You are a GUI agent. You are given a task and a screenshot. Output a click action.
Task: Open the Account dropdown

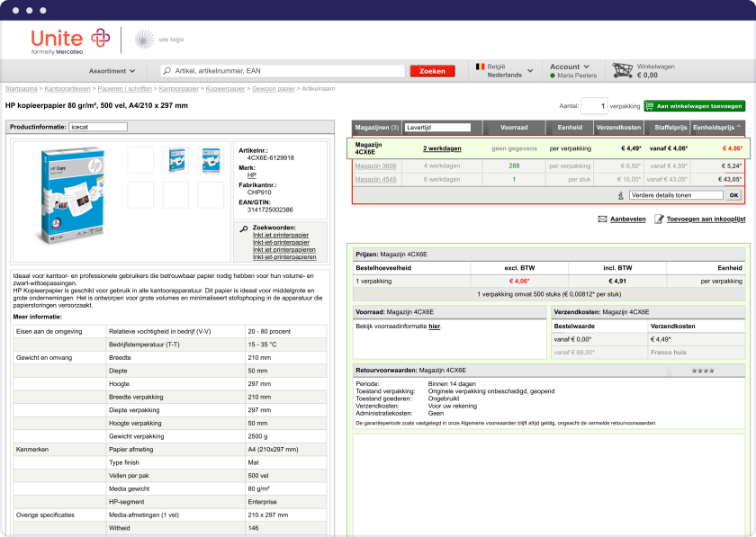point(570,67)
